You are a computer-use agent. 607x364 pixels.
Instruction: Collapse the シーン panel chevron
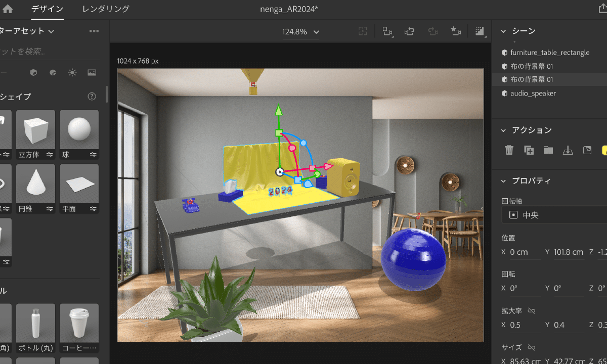point(503,31)
